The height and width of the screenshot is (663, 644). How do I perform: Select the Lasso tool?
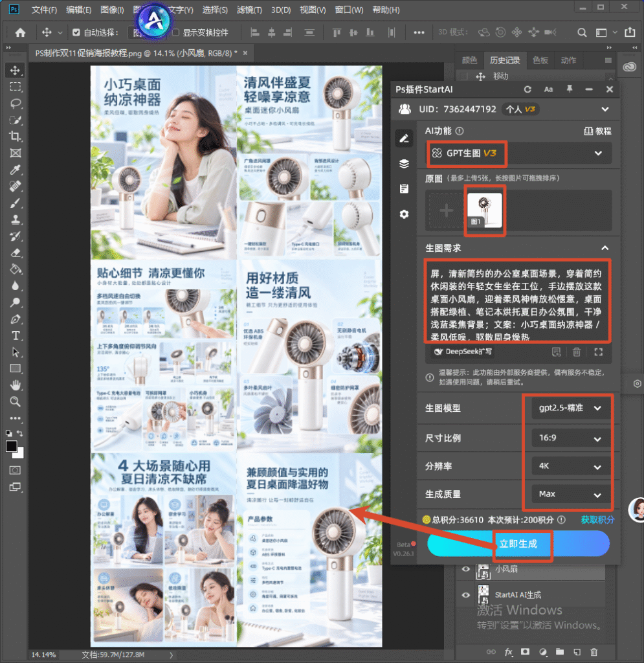(16, 103)
